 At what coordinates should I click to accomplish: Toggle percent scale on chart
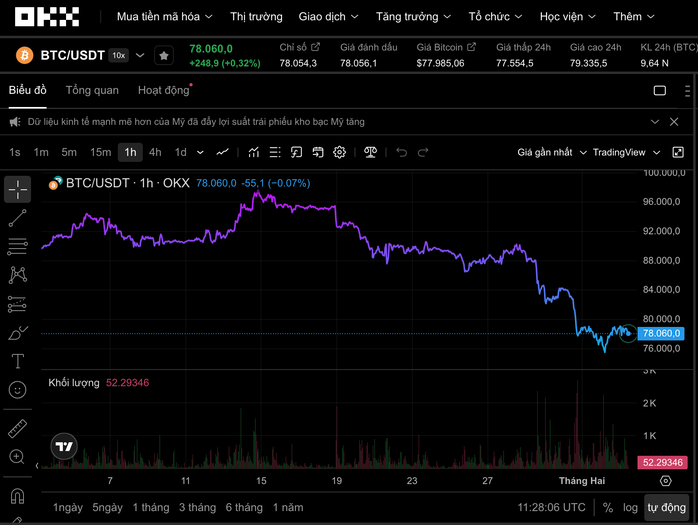coord(607,507)
